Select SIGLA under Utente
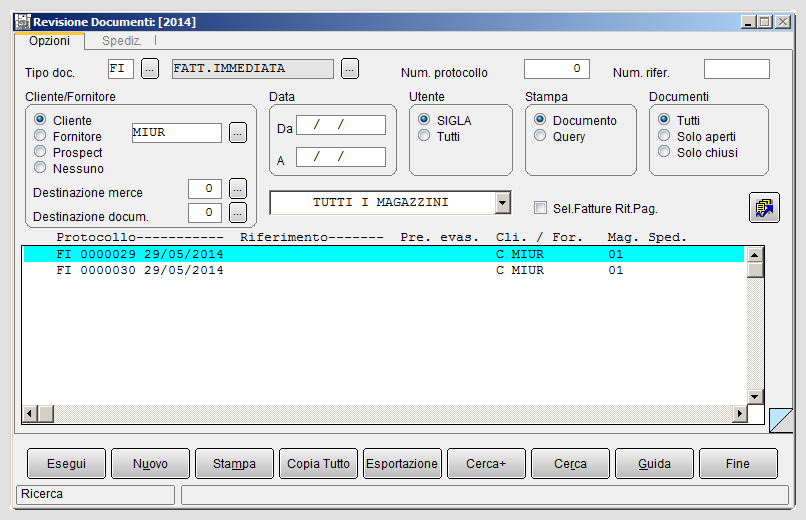Image resolution: width=806 pixels, height=520 pixels. coord(424,119)
